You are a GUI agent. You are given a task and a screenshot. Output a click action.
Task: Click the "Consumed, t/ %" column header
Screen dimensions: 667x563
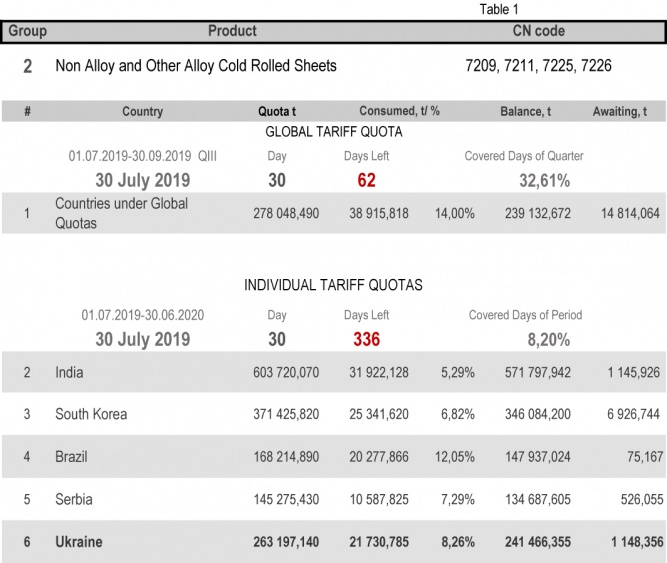[x=400, y=111]
